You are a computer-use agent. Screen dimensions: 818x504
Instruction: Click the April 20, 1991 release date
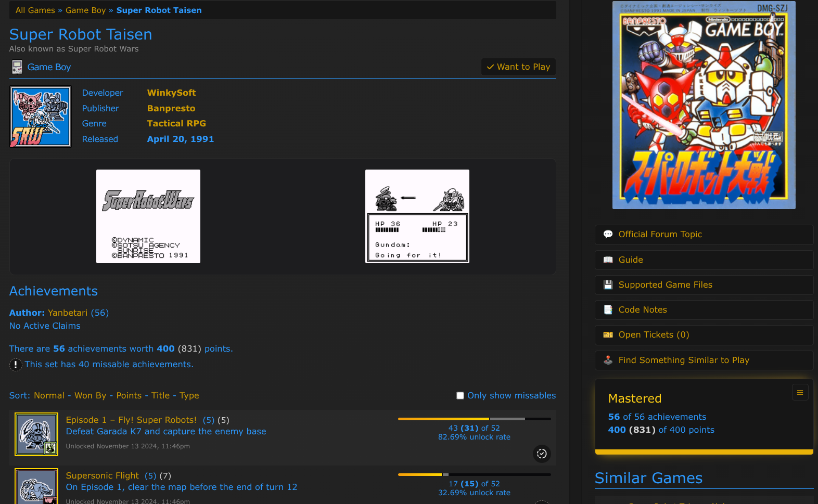[x=181, y=139]
